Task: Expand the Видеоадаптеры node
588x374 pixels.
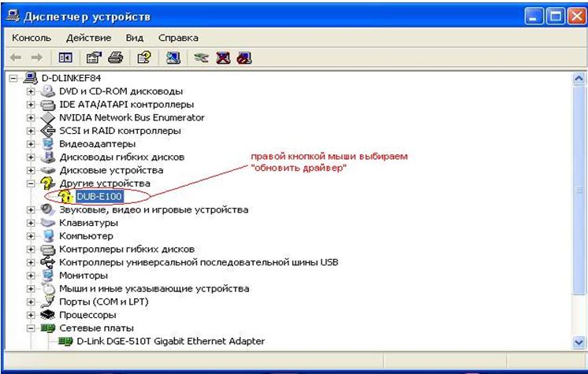Action: [31, 143]
